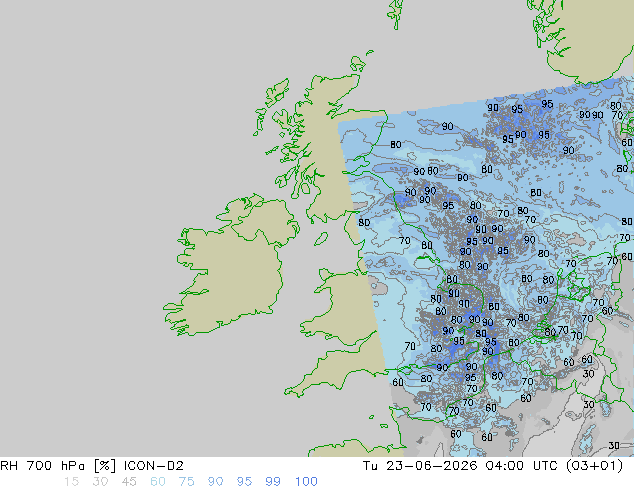The image size is (634, 490).
Task: Click the '(03+01)' forecast run label
Action: click(x=594, y=466)
